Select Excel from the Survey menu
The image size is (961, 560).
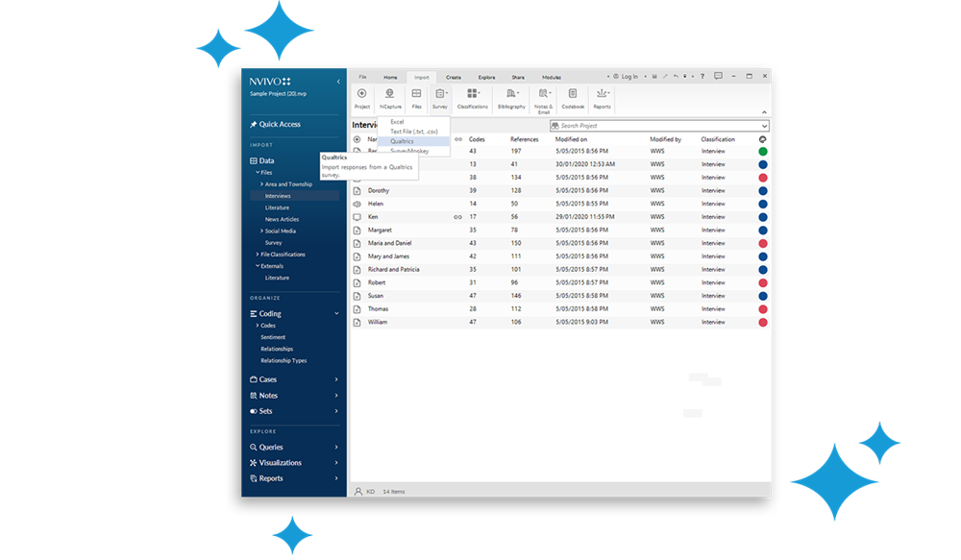point(413,122)
